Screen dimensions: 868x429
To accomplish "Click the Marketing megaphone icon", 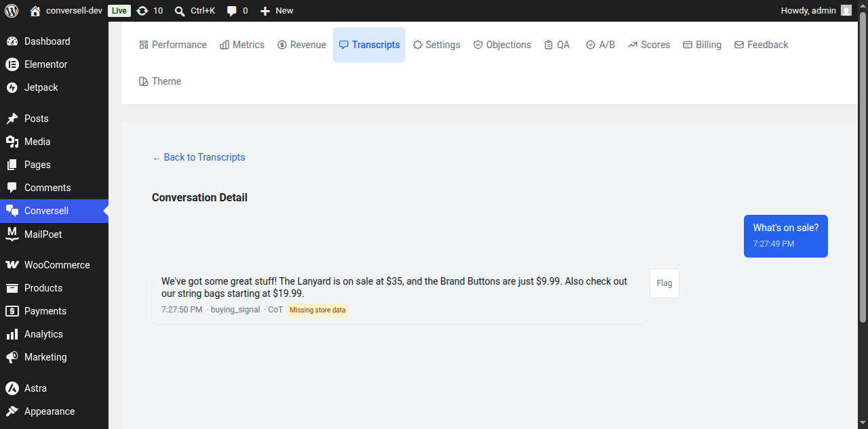I will 12,357.
